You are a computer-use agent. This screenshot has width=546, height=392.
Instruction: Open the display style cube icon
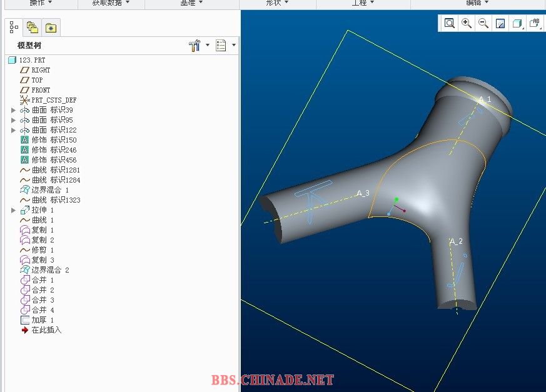pyautogui.click(x=517, y=24)
